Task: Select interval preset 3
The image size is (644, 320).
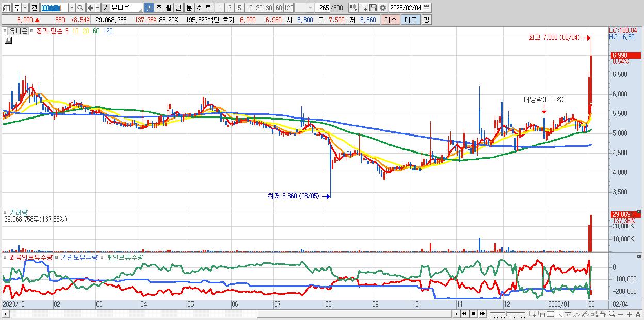Action: (x=230, y=8)
